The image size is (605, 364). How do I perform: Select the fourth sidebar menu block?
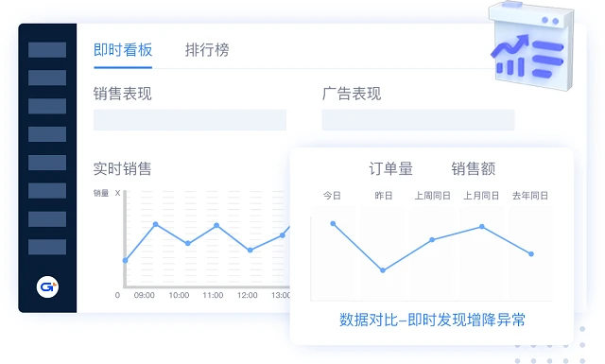(47, 134)
